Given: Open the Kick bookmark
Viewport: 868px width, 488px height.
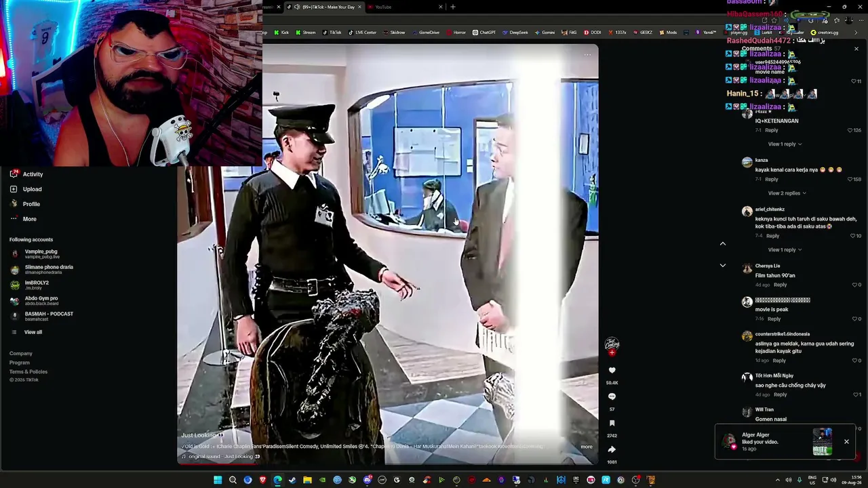Looking at the screenshot, I should (x=281, y=33).
